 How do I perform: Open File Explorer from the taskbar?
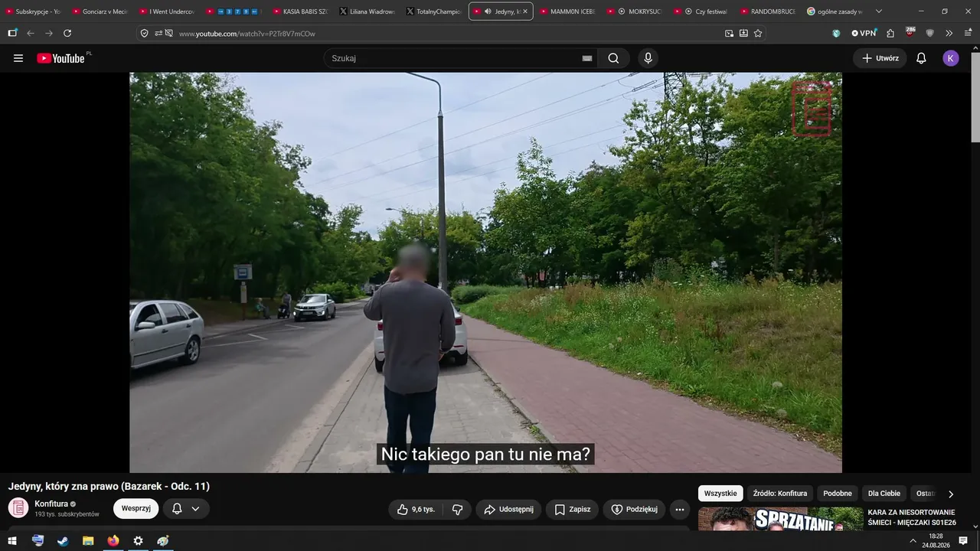[x=88, y=541]
